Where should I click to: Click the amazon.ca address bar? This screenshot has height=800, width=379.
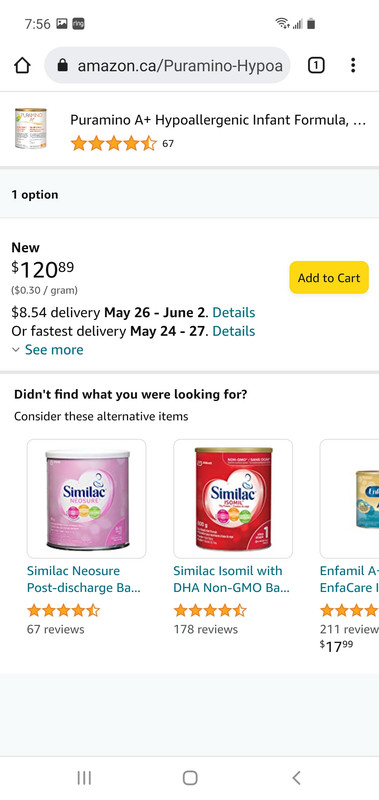(167, 65)
